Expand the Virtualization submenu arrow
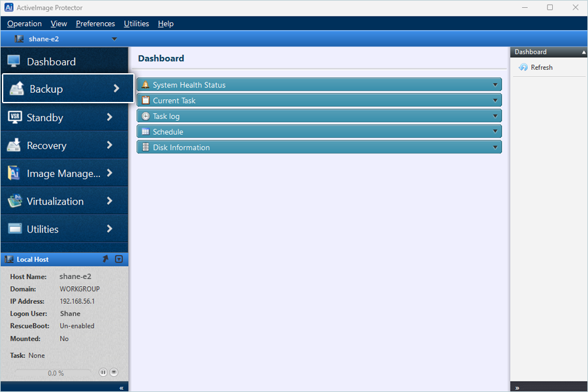Screen dimensions: 588x392 click(x=110, y=201)
